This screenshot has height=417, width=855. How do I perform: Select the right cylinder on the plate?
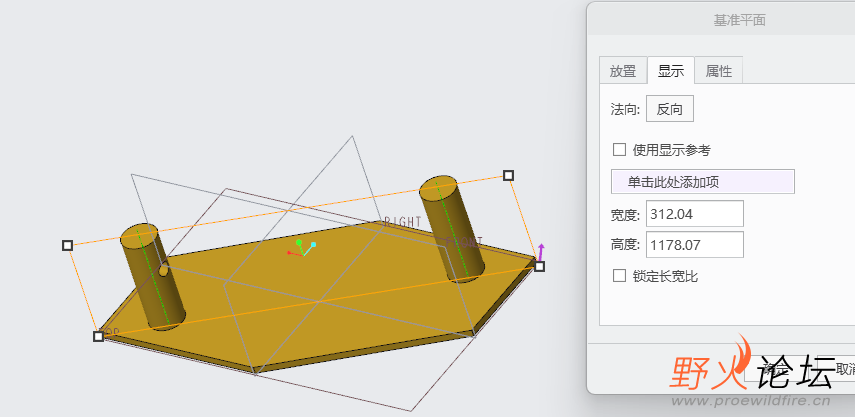[x=451, y=229]
